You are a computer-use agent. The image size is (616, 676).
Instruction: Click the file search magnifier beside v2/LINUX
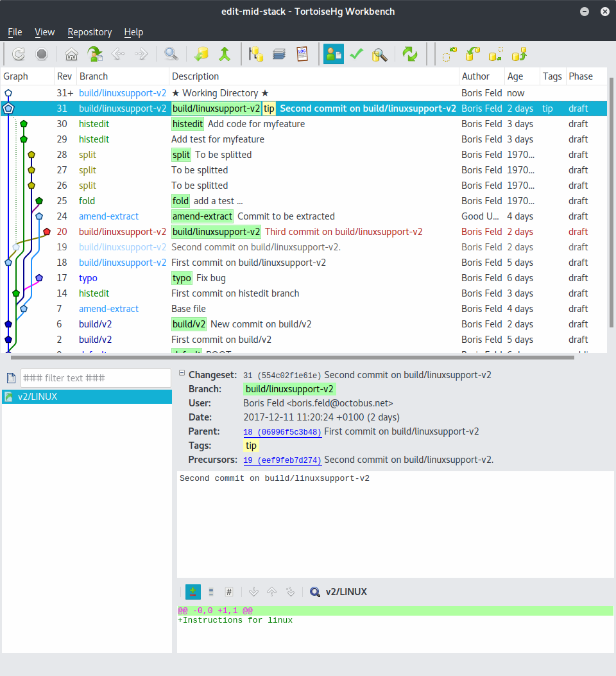coord(315,592)
